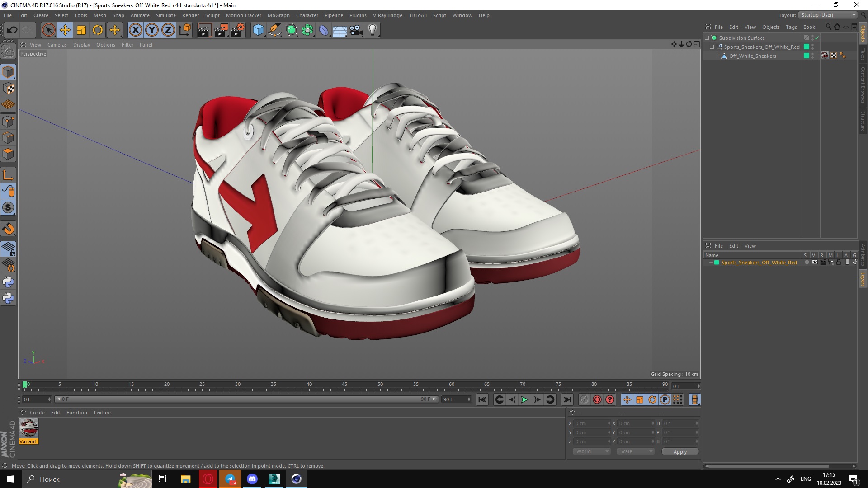Select the Rotate tool in the top toolbar
This screenshot has height=488, width=868.
pos(98,30)
